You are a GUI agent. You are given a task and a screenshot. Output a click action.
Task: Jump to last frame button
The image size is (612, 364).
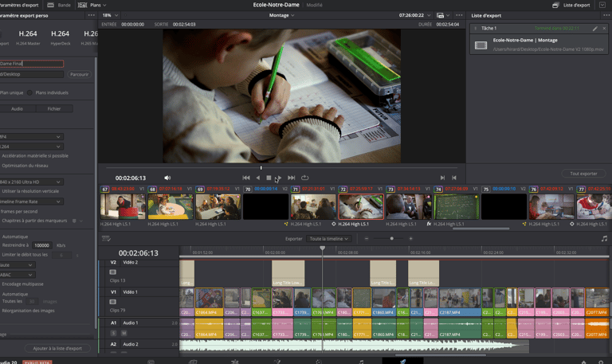[291, 178]
